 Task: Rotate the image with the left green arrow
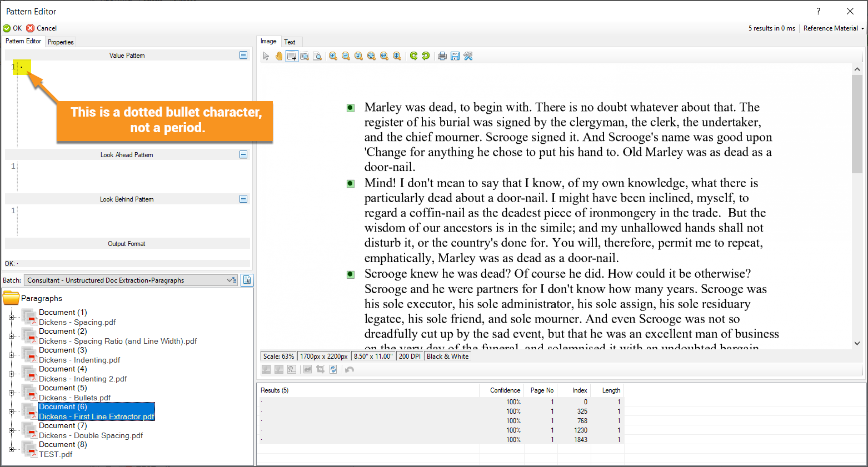(413, 56)
